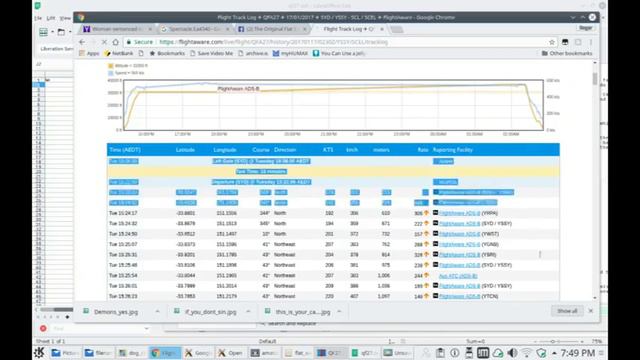The width and height of the screenshot is (640, 360).
Task: Open the Bookmarks star folder
Action: coord(167,53)
